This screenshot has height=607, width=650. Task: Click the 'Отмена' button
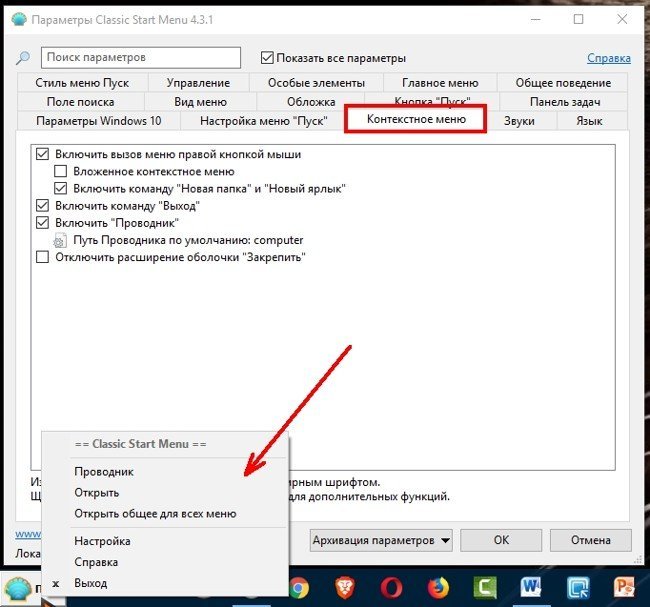pos(591,540)
